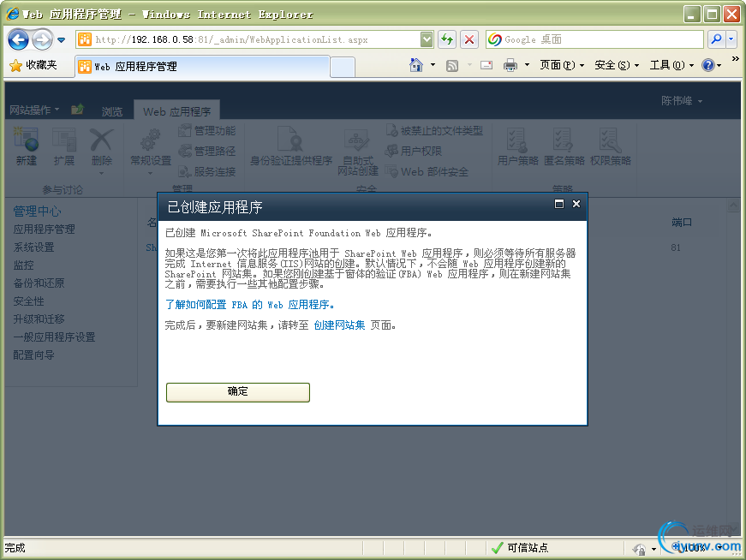Viewport: 746px width, 560px height.
Task: Follow the 了解如何配置 FBA 的 Web 应用程序 link
Action: click(250, 305)
